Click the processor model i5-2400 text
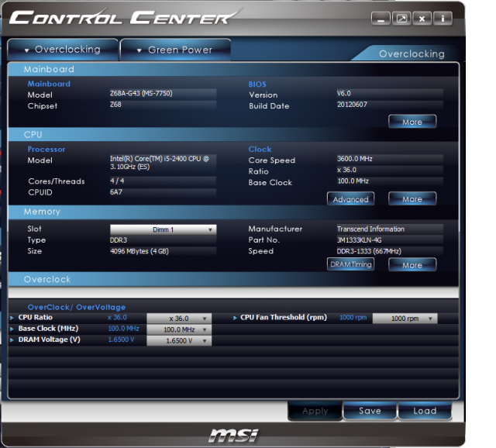 [160, 163]
